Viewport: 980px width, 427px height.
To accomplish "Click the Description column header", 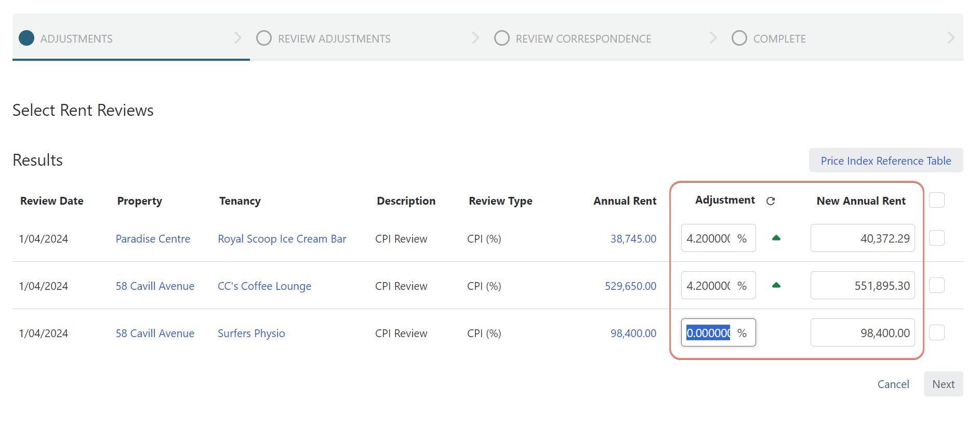I will tap(406, 201).
